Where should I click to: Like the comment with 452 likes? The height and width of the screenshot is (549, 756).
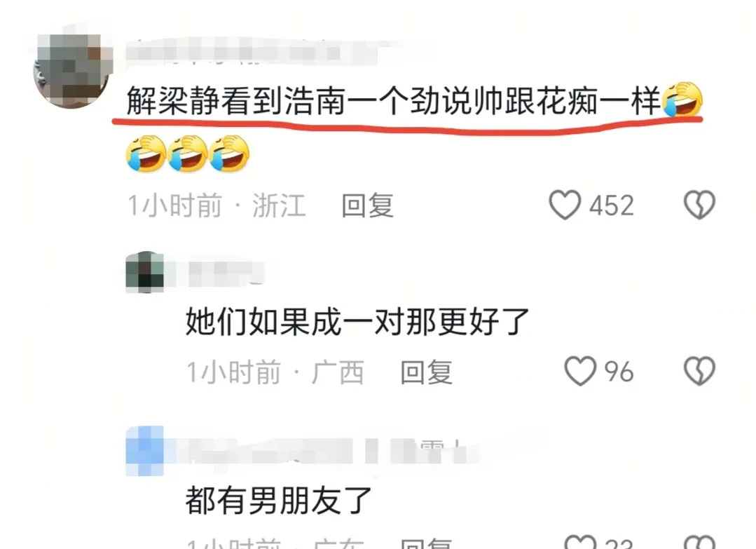click(x=565, y=205)
